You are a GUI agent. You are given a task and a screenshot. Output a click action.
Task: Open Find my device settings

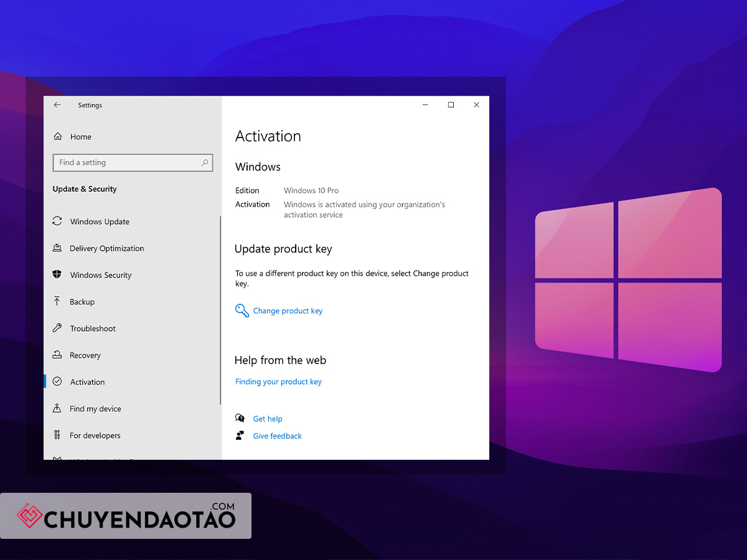(x=95, y=409)
